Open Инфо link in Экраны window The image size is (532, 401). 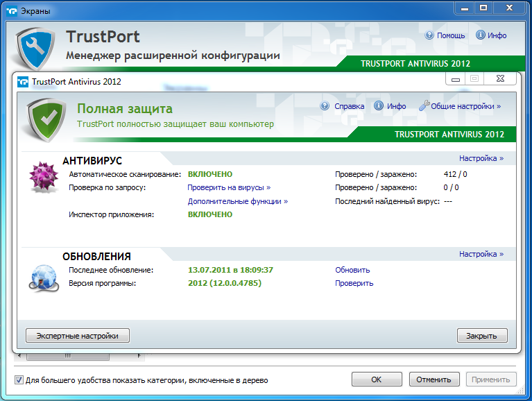(x=497, y=35)
